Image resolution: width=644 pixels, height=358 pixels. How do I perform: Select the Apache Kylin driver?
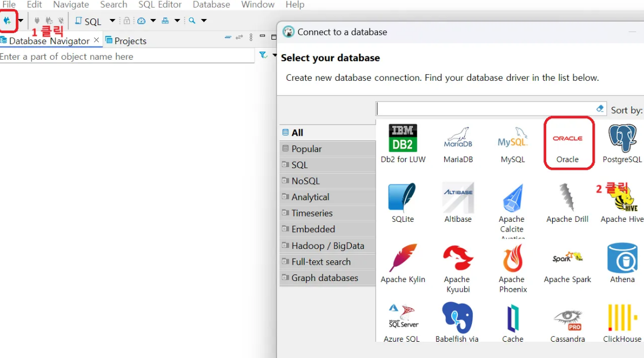point(403,263)
